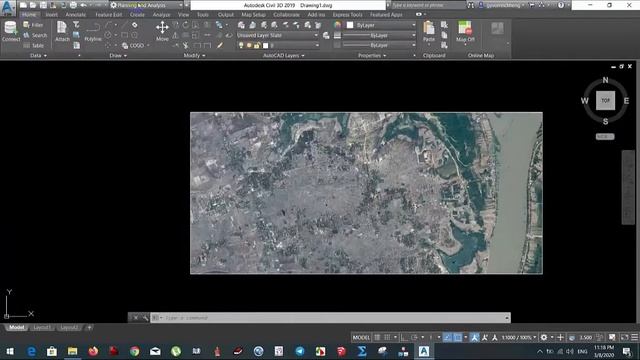The width and height of the screenshot is (640, 360).
Task: Expand the AutoCAD Layers panel
Action: coord(284,56)
